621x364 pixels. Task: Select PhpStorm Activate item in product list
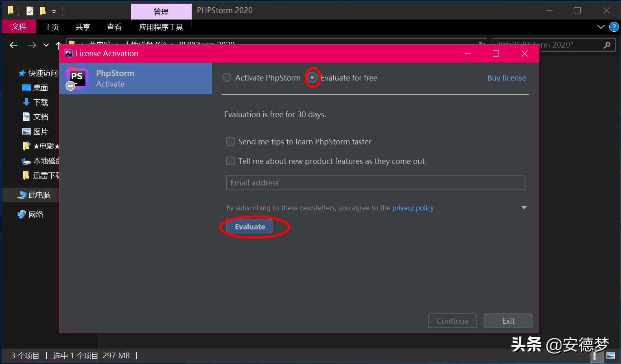[136, 78]
